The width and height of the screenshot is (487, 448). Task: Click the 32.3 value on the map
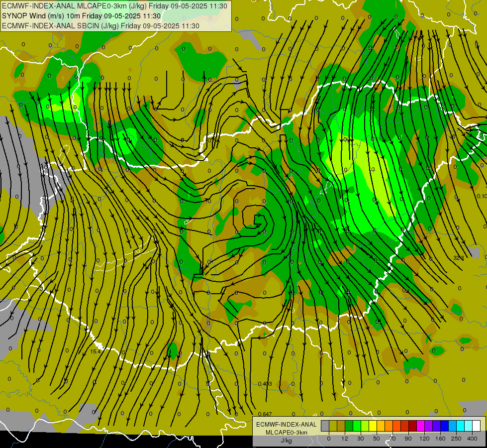click(459, 258)
